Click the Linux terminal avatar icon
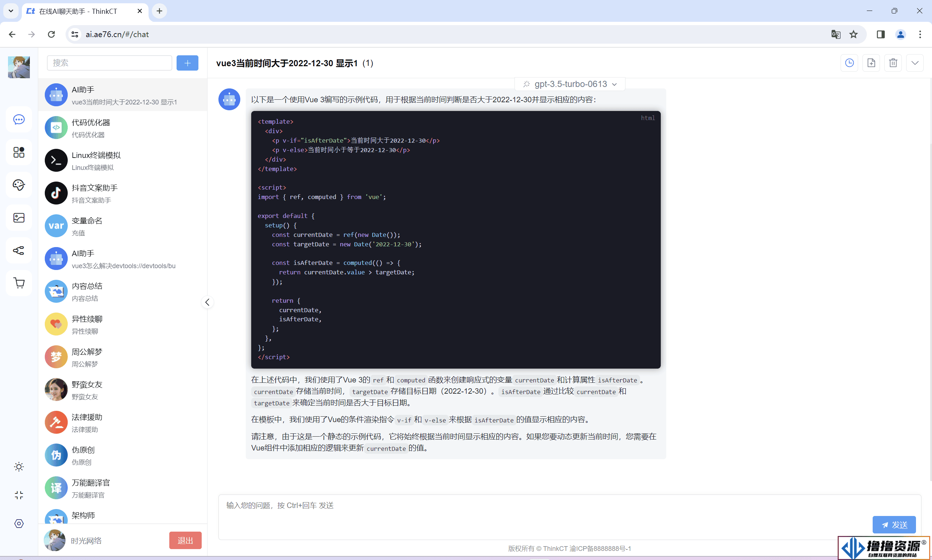Screen dimensions: 932x560 pyautogui.click(x=56, y=160)
